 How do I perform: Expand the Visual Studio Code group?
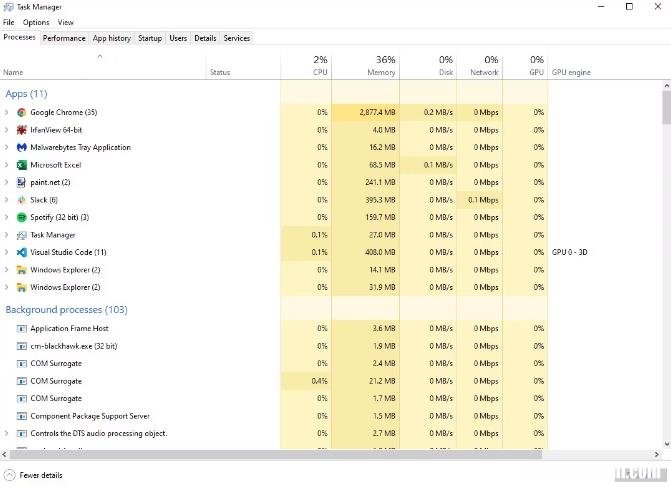pos(6,252)
